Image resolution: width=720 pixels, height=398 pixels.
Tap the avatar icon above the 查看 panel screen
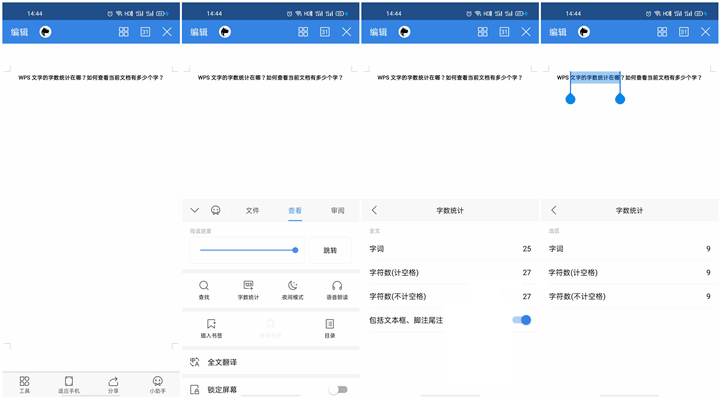[225, 32]
